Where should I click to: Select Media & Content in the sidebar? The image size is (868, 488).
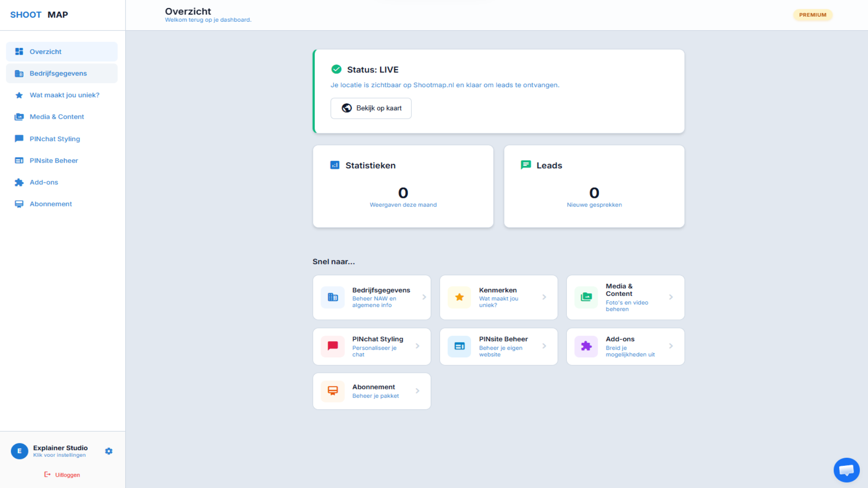coord(57,117)
